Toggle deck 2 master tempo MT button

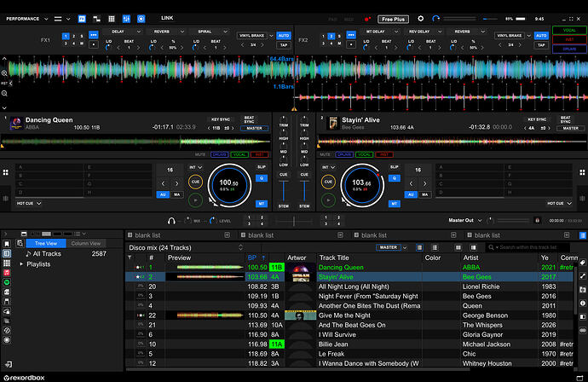394,204
